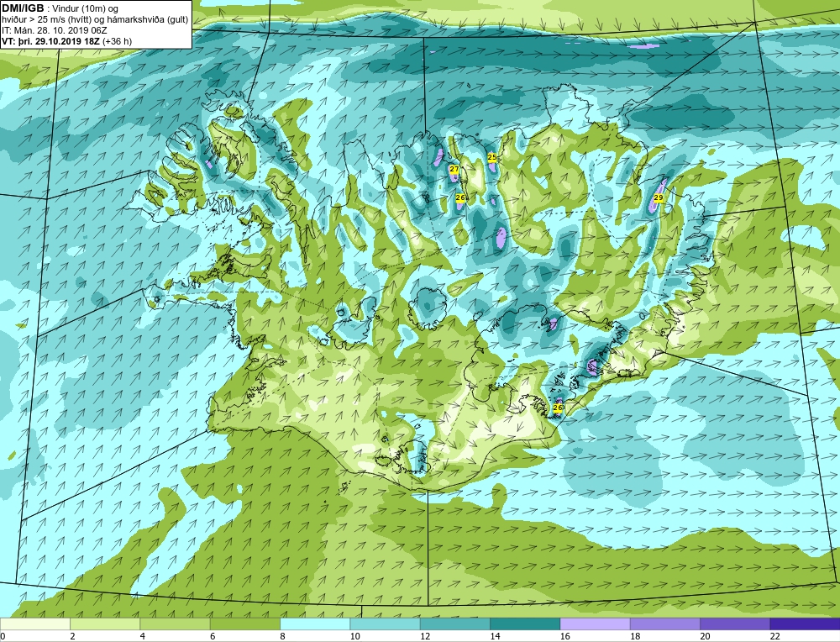Click the "hviður > 25 m/s (hvítt)" description line
The height and width of the screenshot is (642, 840).
pyautogui.click(x=46, y=20)
